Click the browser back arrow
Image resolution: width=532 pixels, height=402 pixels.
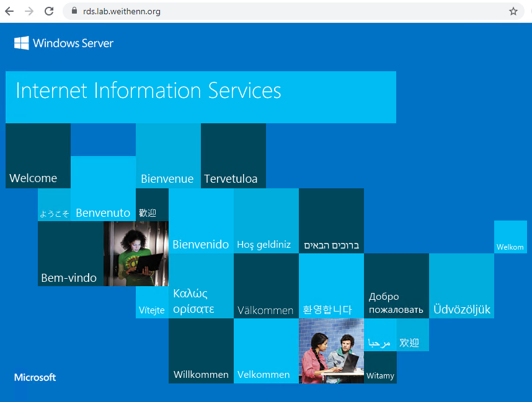click(x=9, y=11)
